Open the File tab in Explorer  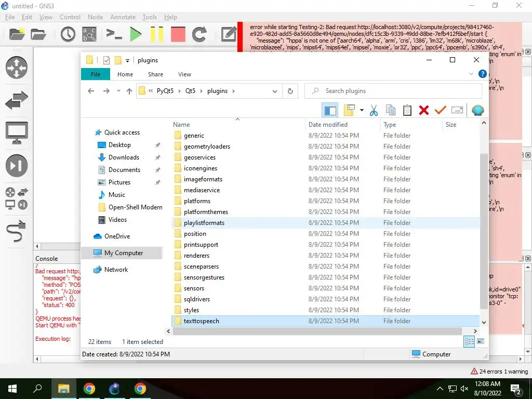96,74
